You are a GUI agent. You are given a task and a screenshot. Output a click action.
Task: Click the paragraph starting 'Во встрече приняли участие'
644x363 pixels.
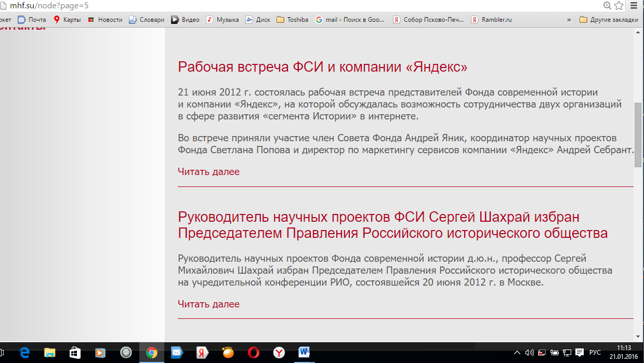[x=406, y=144]
